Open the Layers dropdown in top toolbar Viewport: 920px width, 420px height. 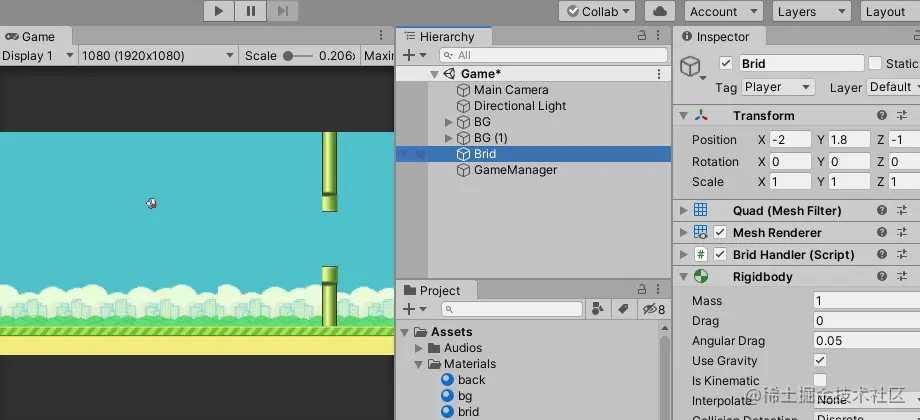pyautogui.click(x=811, y=11)
